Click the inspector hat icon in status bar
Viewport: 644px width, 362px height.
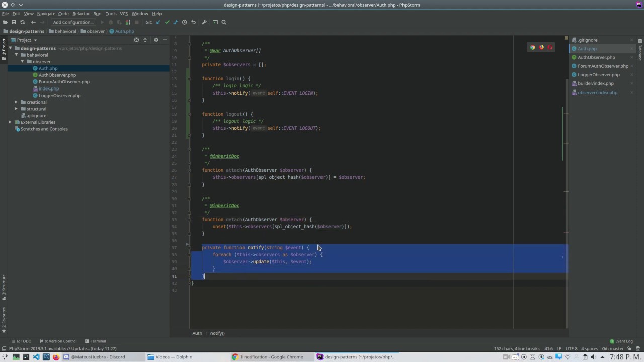tap(637, 348)
